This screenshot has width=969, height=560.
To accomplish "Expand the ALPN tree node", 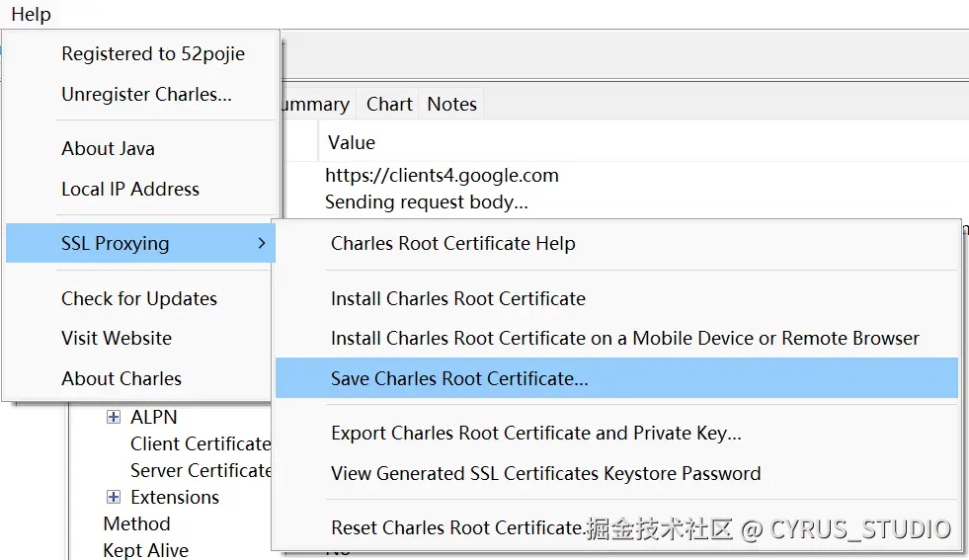I will point(114,417).
